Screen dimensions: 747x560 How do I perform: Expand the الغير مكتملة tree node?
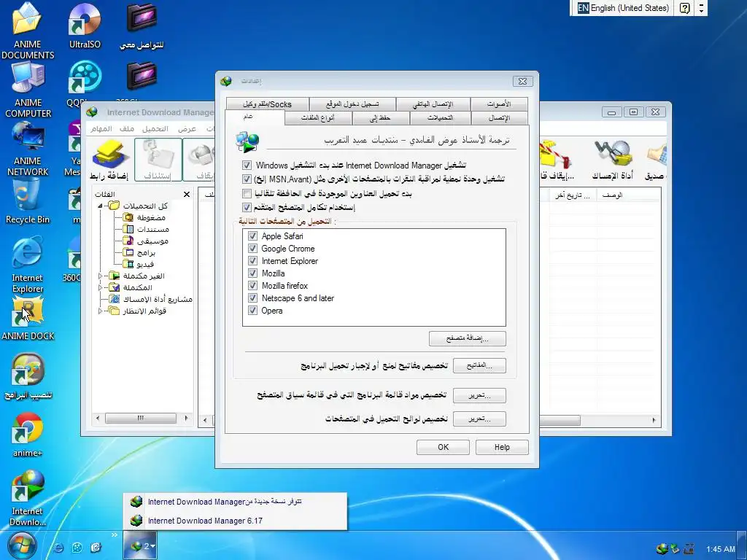point(100,276)
